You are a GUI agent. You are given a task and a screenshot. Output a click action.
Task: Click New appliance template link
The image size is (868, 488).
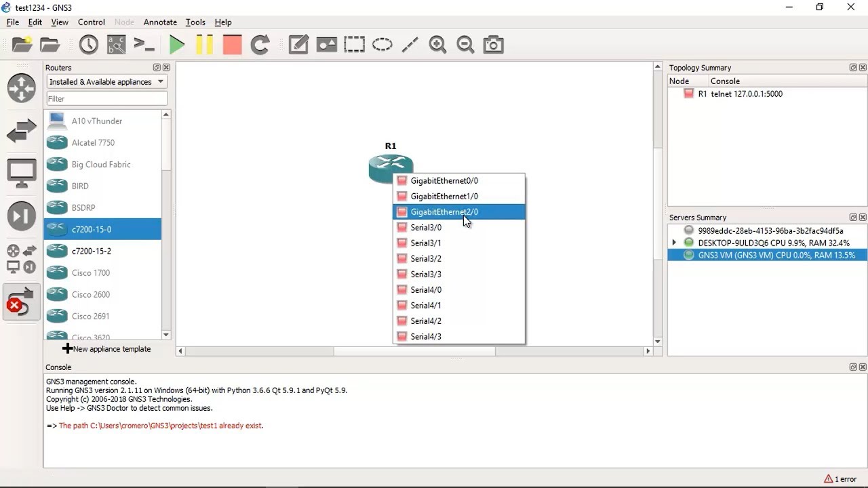point(106,349)
